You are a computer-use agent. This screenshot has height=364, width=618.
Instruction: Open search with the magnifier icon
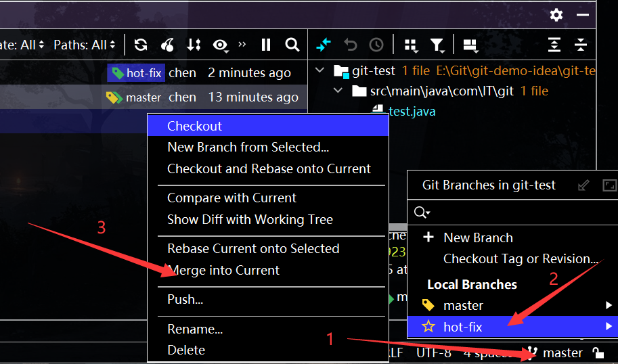292,45
